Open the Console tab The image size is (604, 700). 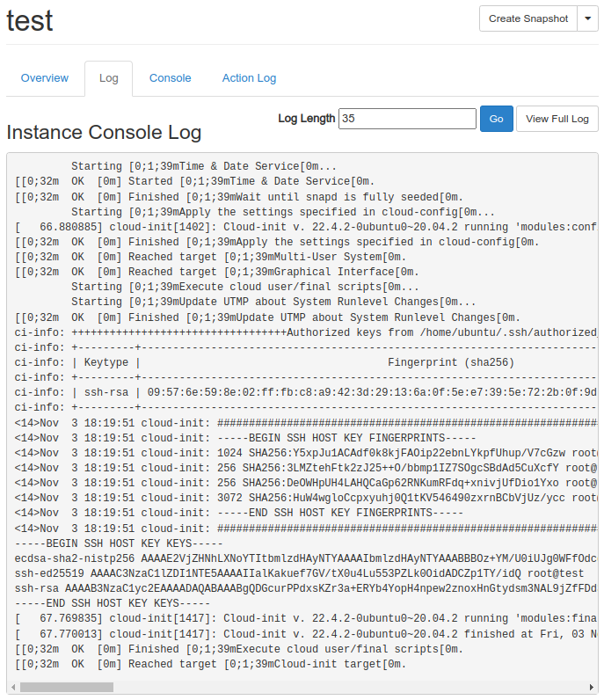[x=170, y=78]
